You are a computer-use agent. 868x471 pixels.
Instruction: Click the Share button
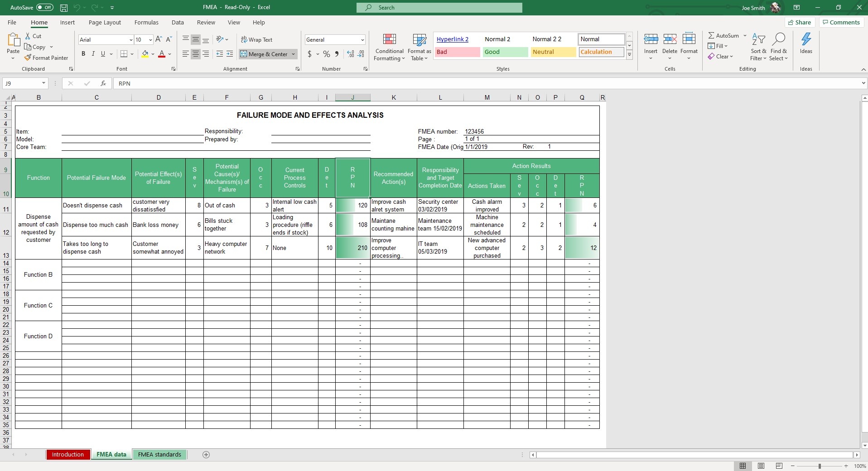coord(800,22)
